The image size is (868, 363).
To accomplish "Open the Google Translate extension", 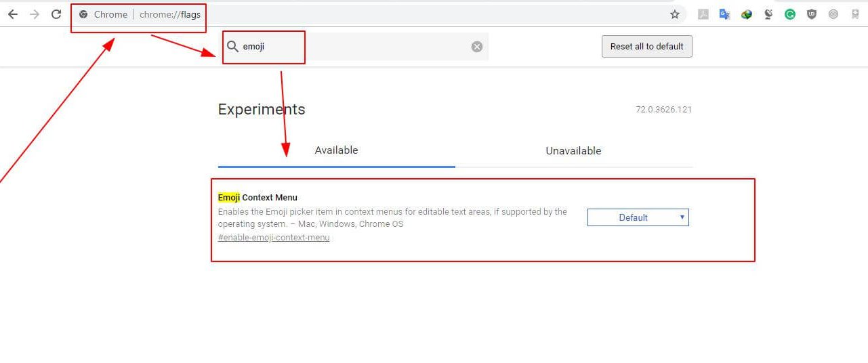I will coord(725,14).
